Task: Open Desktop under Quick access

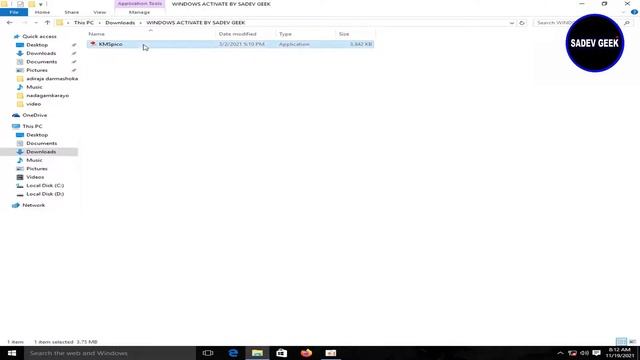Action: tap(37, 45)
